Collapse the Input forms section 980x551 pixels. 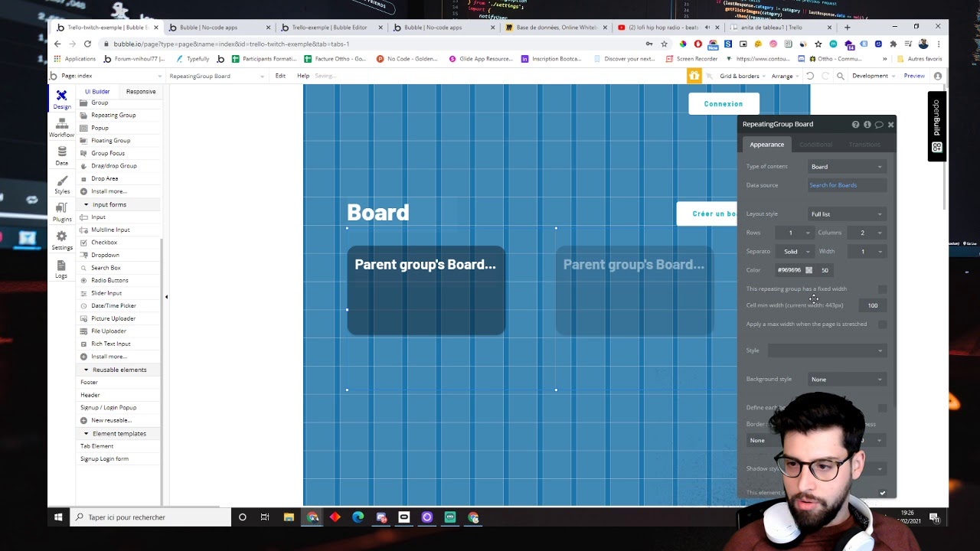pyautogui.click(x=86, y=204)
